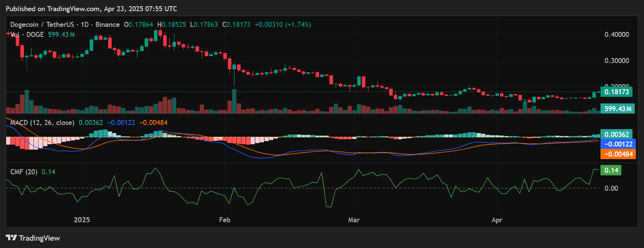This screenshot has height=248, width=644.
Task: Open the CMF (20) indicator legend
Action: 24,172
